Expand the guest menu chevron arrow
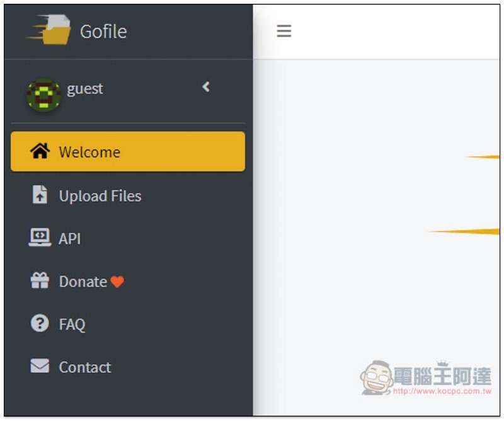The image size is (504, 421). [206, 86]
